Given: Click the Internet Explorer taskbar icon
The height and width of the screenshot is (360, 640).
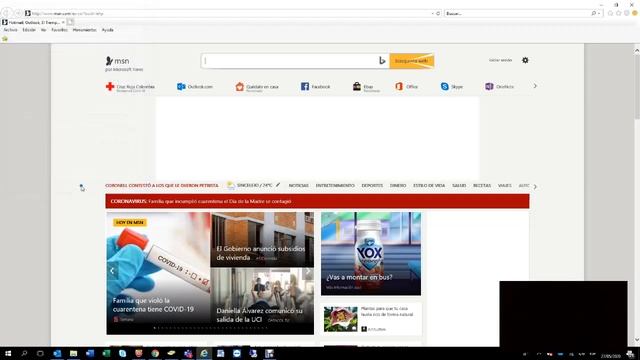Looking at the screenshot, I should pos(204,353).
